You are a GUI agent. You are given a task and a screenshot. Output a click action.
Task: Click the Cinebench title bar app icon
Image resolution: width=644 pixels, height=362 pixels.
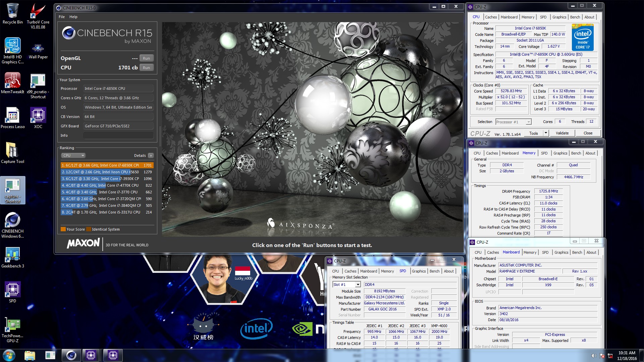(x=59, y=8)
